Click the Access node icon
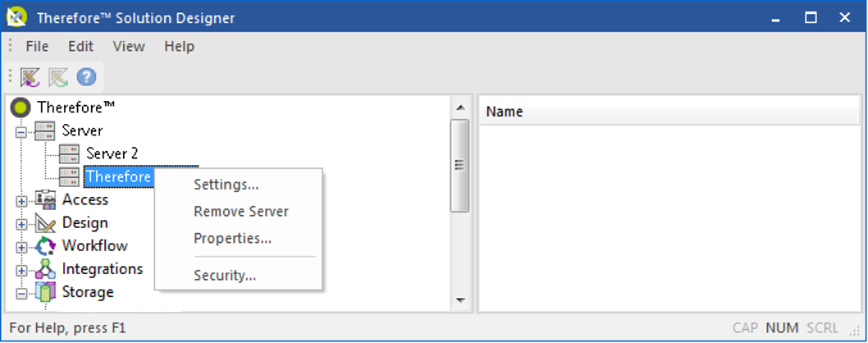 (x=45, y=199)
